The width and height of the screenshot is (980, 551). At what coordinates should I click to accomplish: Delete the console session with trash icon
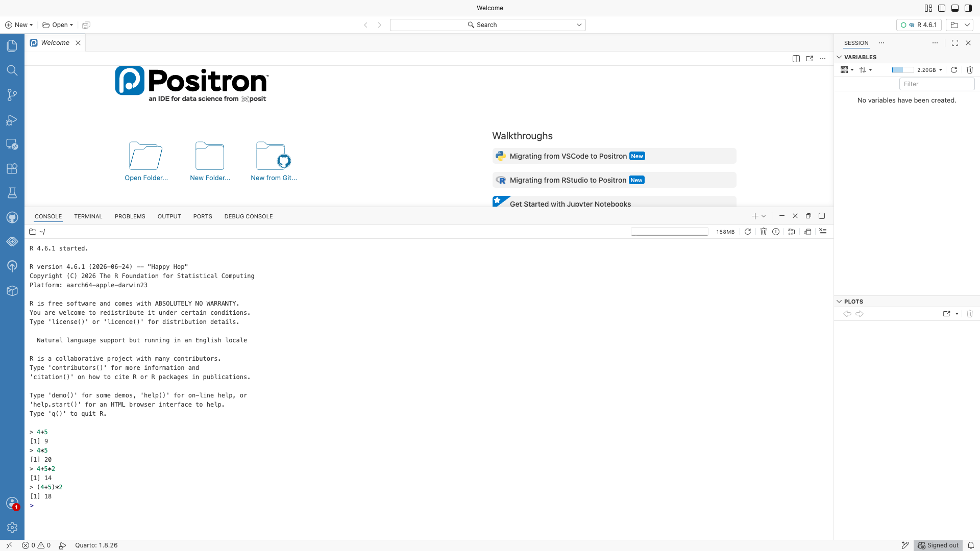point(764,232)
